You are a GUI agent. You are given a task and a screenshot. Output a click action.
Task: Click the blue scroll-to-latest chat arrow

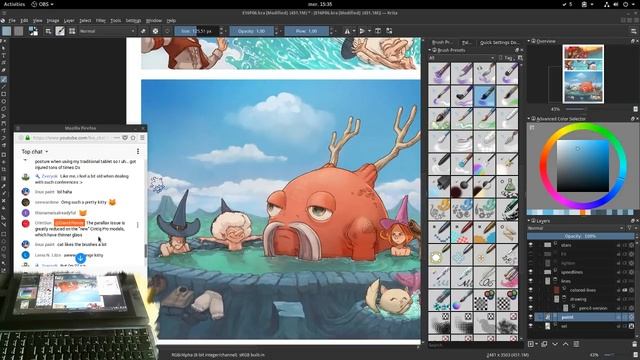(x=80, y=258)
